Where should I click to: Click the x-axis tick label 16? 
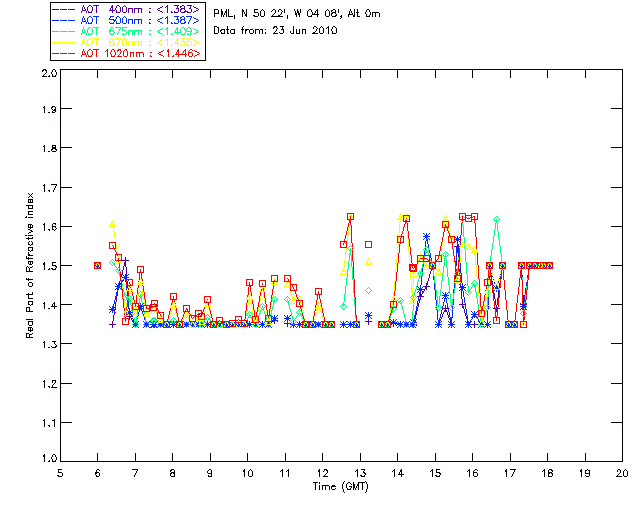[472, 473]
